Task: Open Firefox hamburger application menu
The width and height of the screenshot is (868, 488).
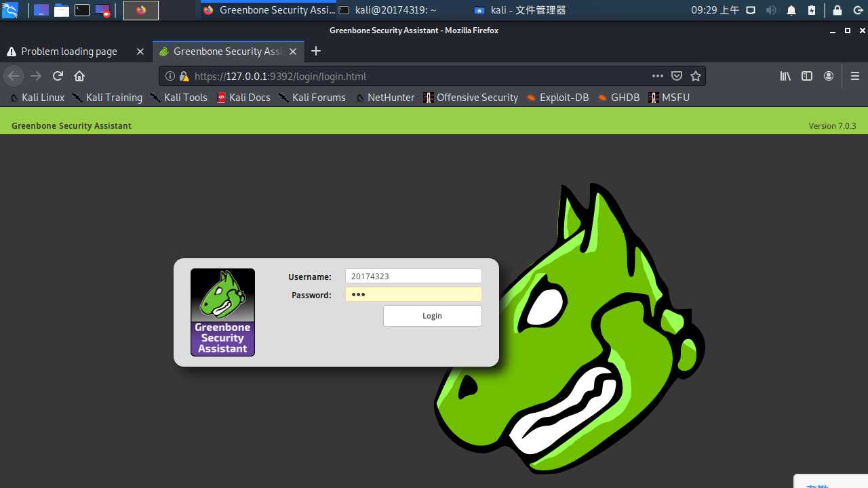Action: click(x=855, y=76)
